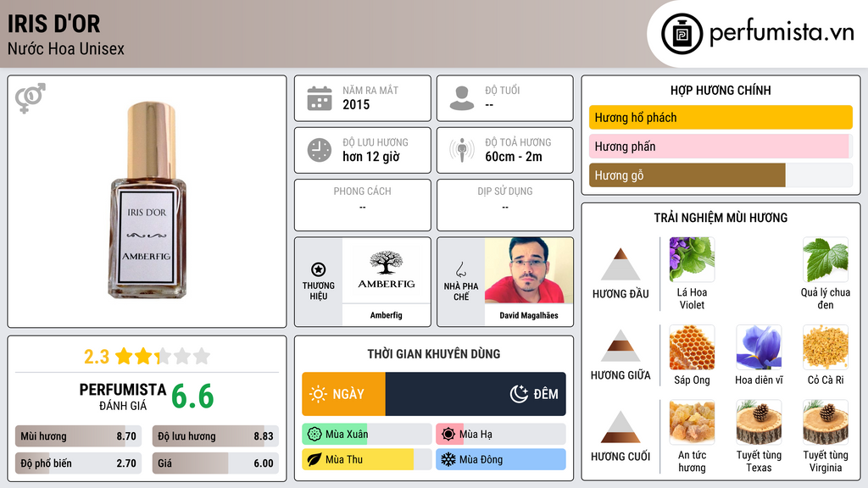Image resolution: width=868 pixels, height=488 pixels.
Task: Click the Mùa Xuân season bar
Action: [366, 435]
